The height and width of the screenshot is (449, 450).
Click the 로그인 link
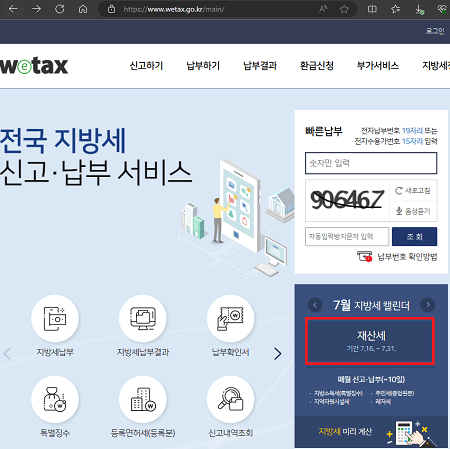click(435, 31)
